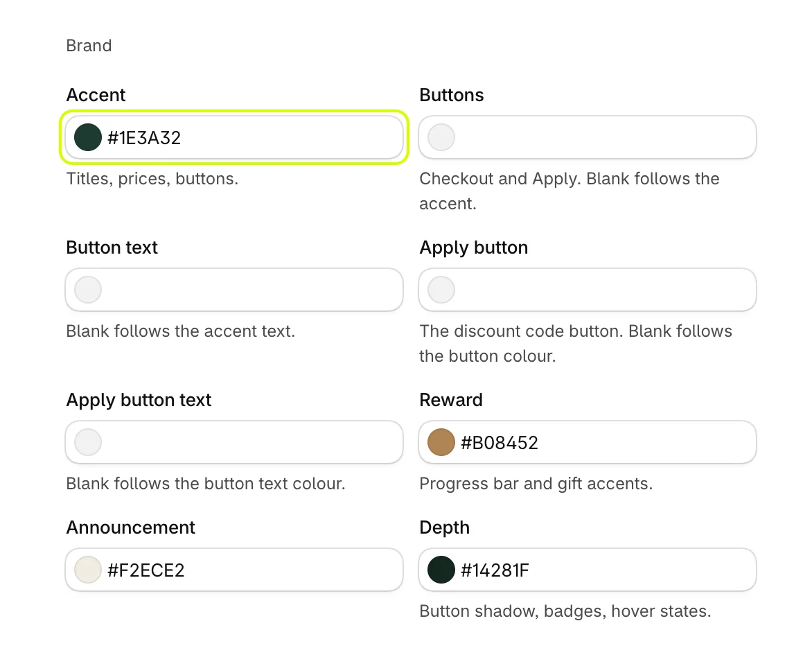Click the Depth hex field #14281F
This screenshot has height=657, width=812.
588,570
